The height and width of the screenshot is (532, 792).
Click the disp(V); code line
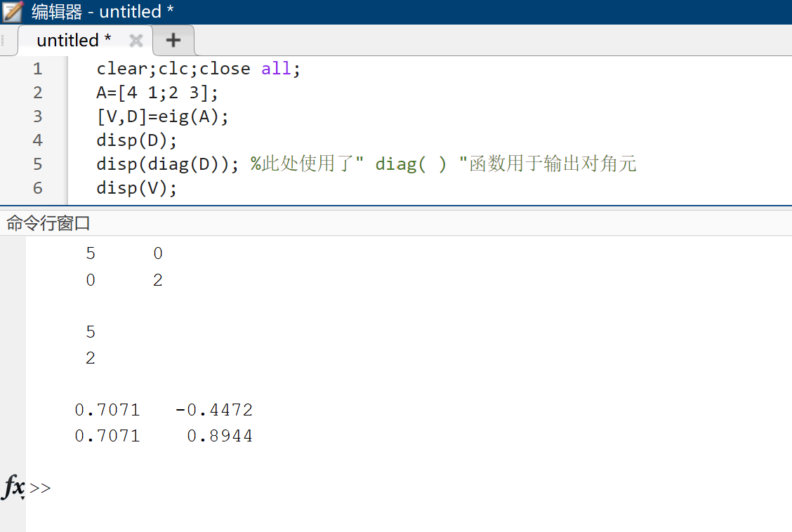[x=136, y=188]
